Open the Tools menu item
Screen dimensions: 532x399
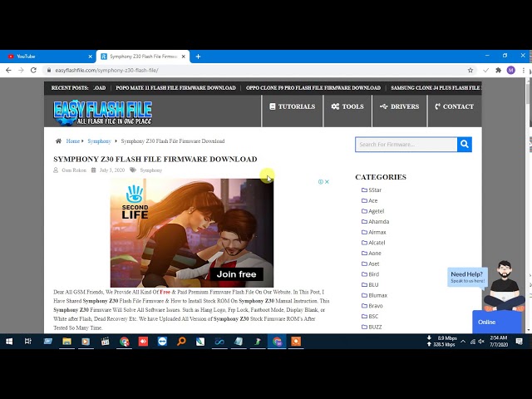tap(347, 106)
